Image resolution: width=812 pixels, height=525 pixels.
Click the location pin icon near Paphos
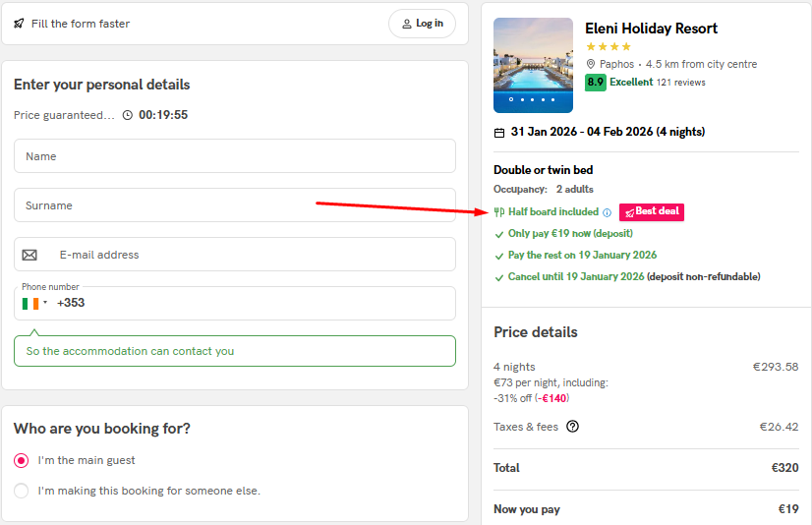591,64
